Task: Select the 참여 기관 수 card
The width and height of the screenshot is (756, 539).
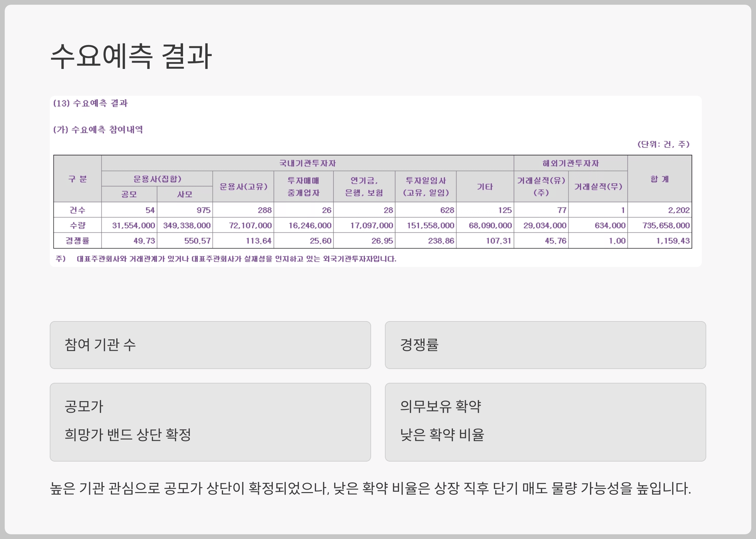Action: click(x=210, y=344)
